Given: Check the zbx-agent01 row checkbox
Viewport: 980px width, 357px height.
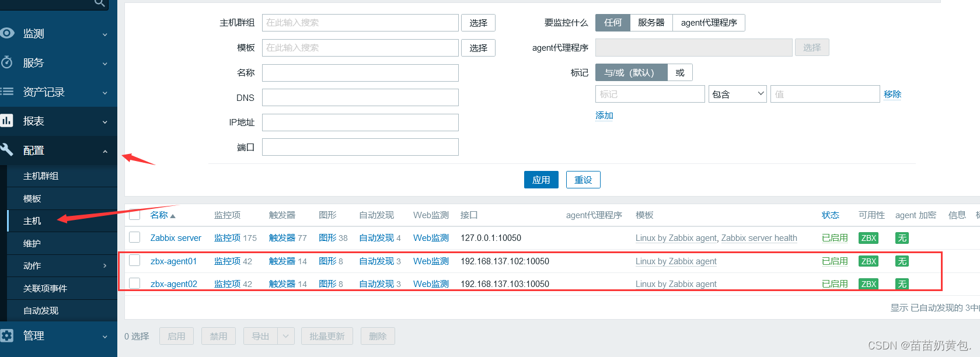Looking at the screenshot, I should (135, 260).
